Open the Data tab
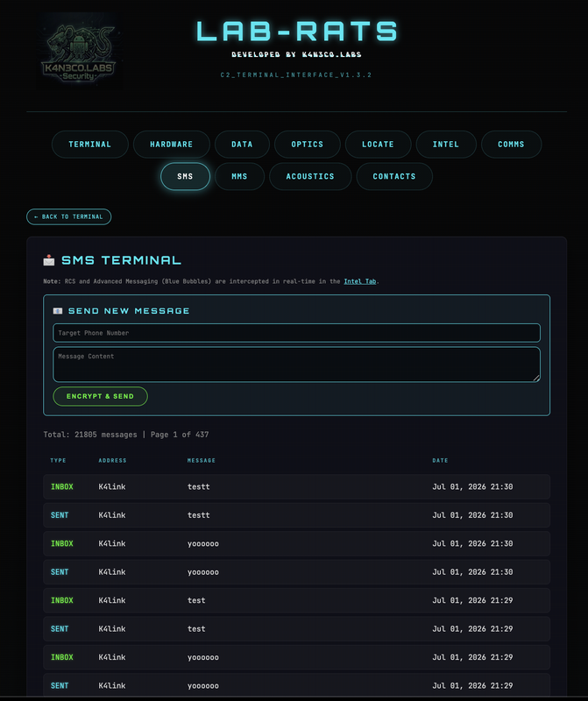This screenshot has height=701, width=588. 242,145
